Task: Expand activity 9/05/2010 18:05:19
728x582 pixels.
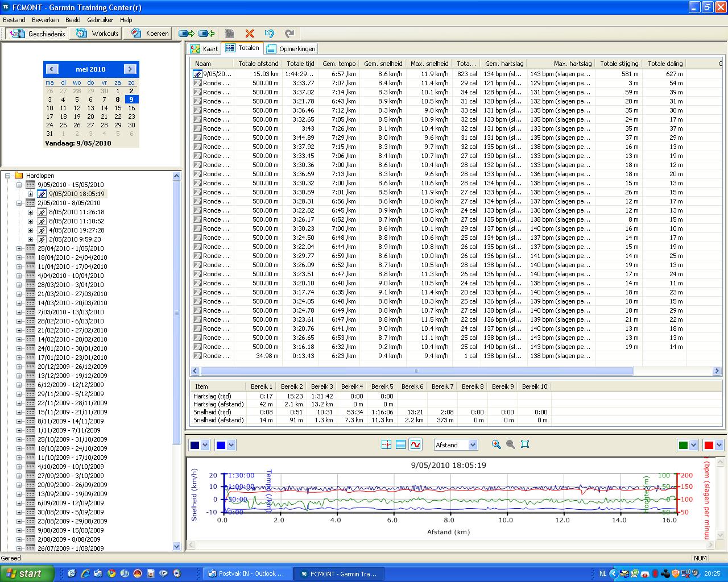Action: pyautogui.click(x=30, y=194)
